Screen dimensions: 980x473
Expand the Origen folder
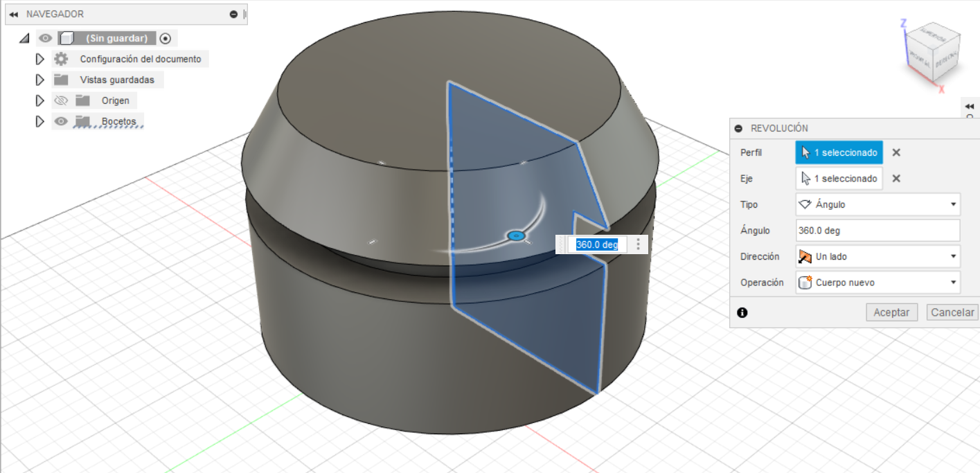point(39,100)
